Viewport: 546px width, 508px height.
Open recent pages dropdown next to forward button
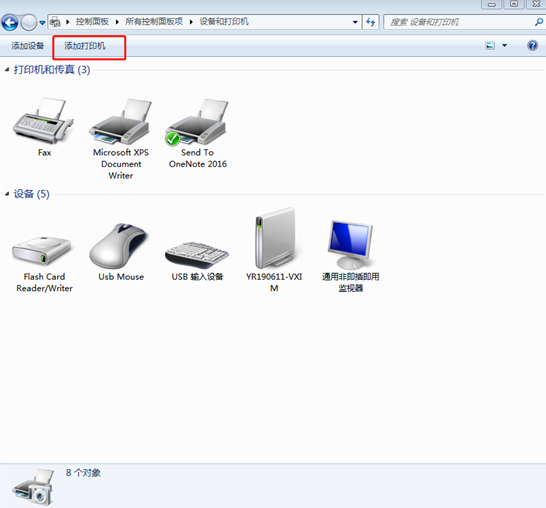pos(42,23)
